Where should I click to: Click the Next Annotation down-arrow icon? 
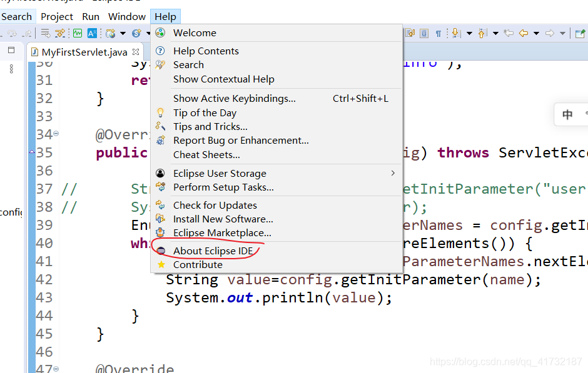(x=457, y=33)
